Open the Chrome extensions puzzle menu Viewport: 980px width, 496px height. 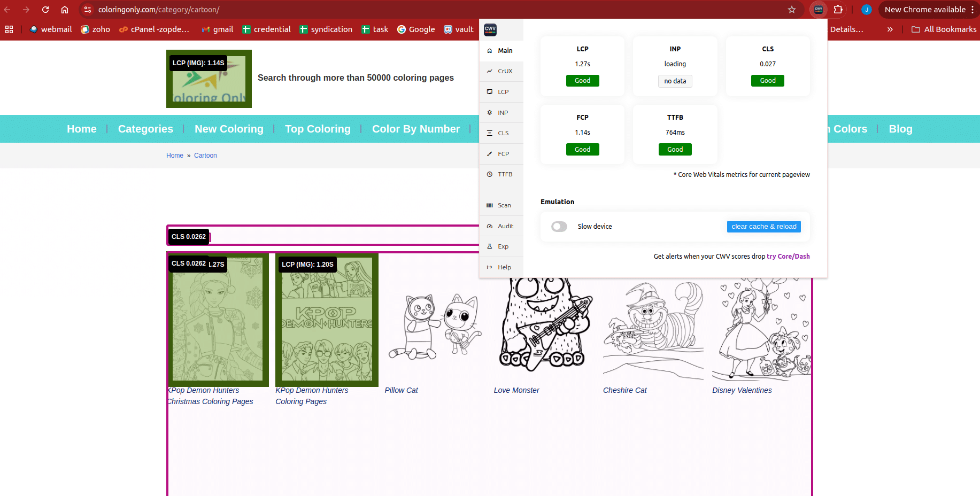(838, 10)
